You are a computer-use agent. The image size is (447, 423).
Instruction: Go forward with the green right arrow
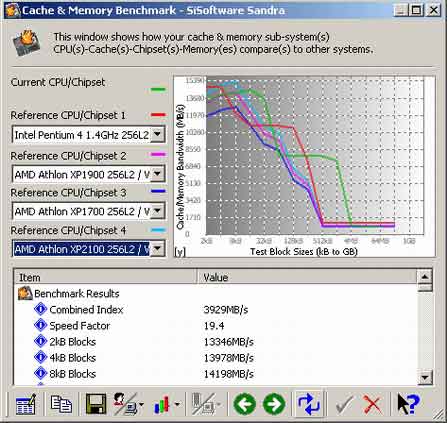click(274, 404)
